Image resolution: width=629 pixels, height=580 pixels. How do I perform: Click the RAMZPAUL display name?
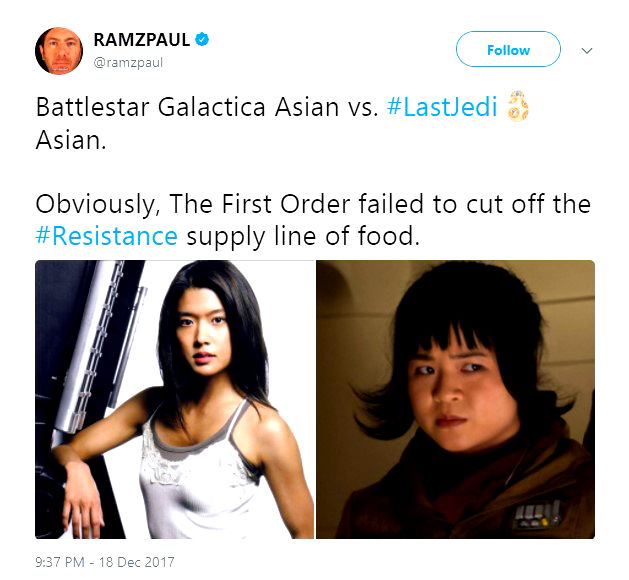tap(142, 40)
